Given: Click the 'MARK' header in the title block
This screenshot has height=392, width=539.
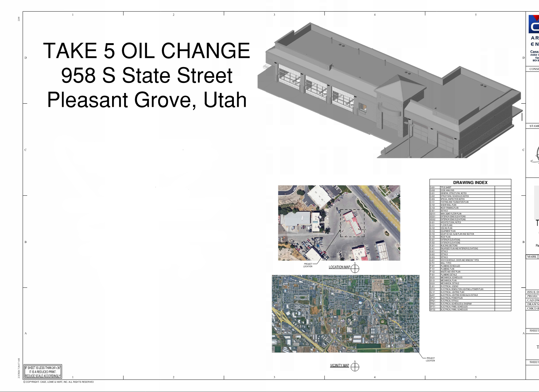Looking at the screenshot, I should click(532, 257).
